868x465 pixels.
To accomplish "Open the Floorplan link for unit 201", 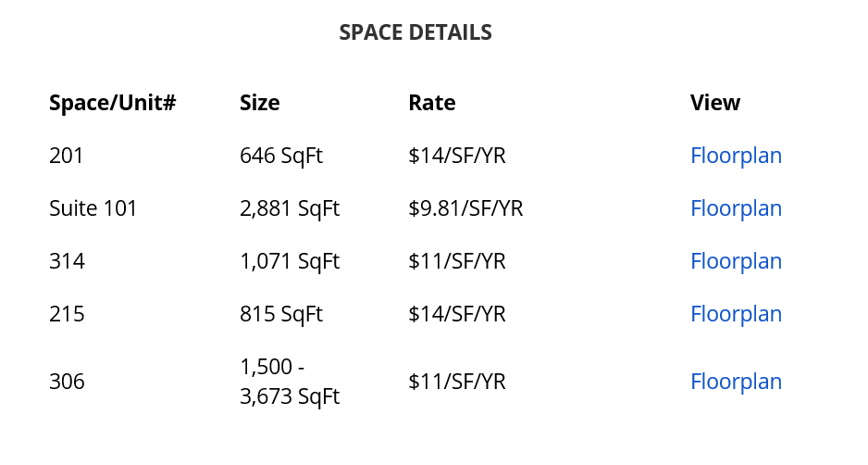I will point(736,156).
